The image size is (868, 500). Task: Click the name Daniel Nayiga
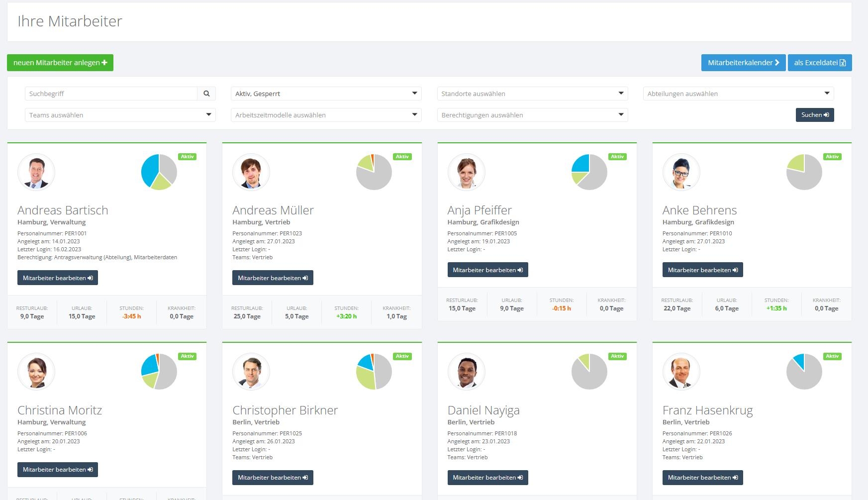point(483,410)
